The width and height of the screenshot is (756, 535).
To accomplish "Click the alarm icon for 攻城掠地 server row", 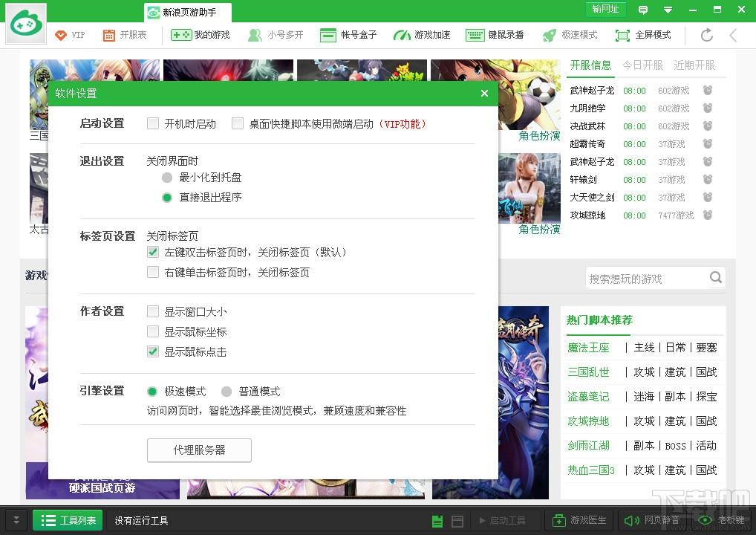I will click(707, 215).
